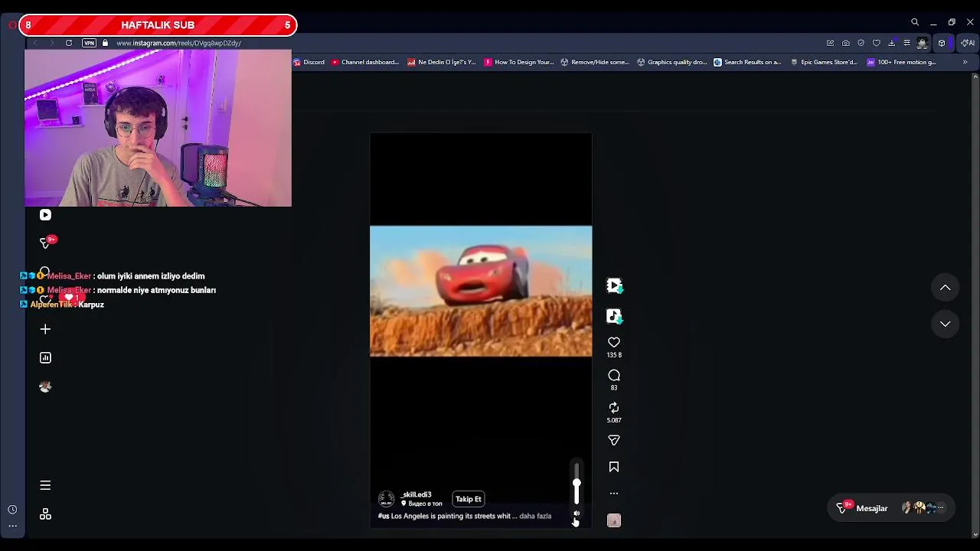This screenshot has height=551, width=980.
Task: Like the reel with heart icon
Action: coord(614,342)
